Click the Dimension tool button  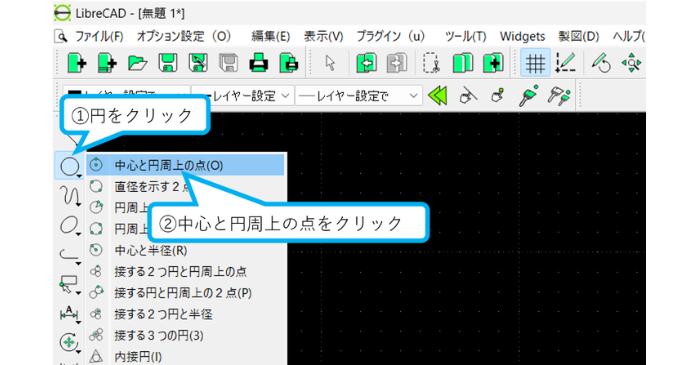(x=69, y=314)
